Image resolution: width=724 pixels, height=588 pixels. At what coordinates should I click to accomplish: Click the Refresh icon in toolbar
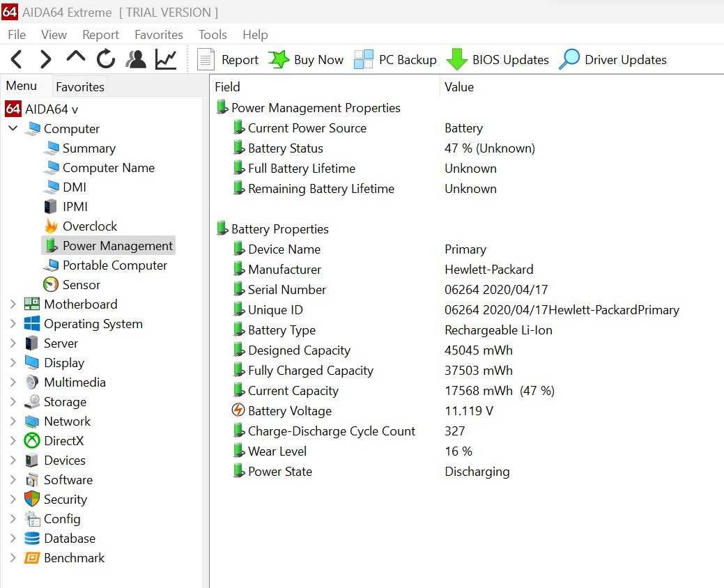point(106,59)
